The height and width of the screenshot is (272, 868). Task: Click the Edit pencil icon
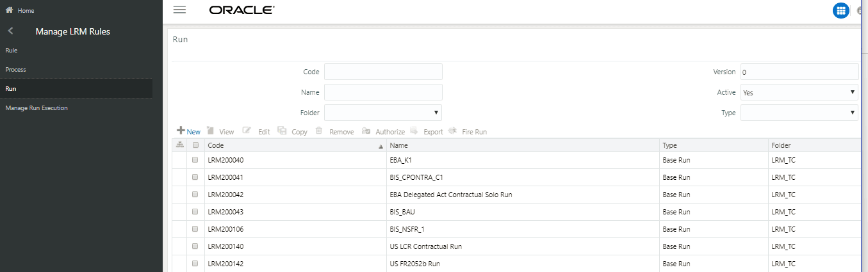(x=247, y=131)
